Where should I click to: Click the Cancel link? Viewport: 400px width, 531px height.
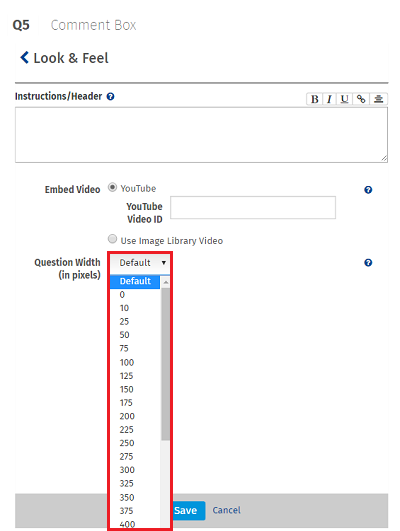(227, 510)
